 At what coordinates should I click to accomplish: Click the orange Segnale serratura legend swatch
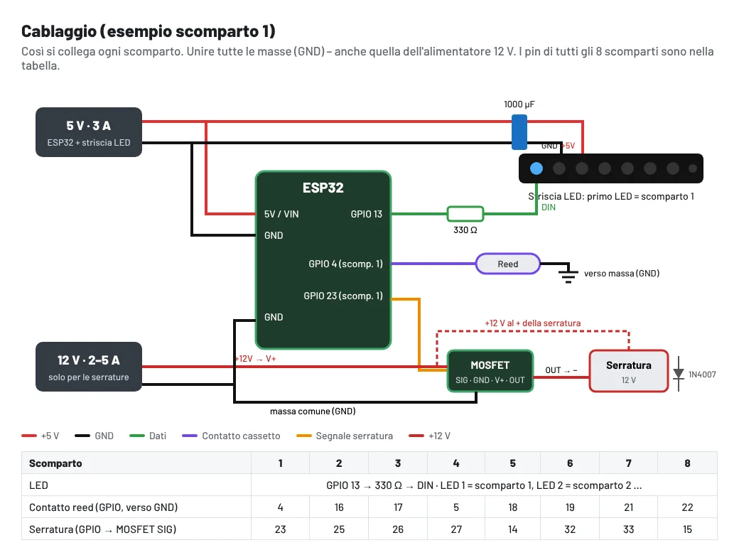pos(304,436)
